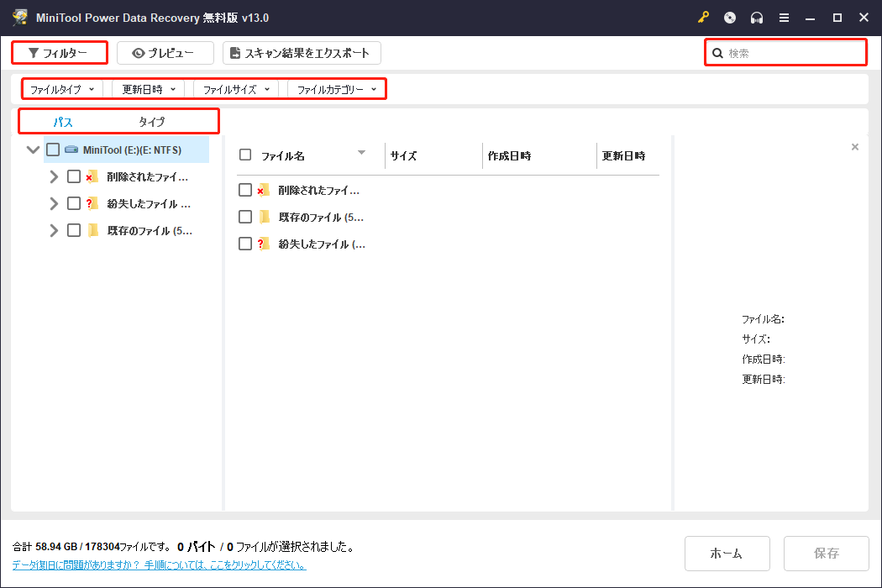Open the フィルター filter button

(x=59, y=53)
